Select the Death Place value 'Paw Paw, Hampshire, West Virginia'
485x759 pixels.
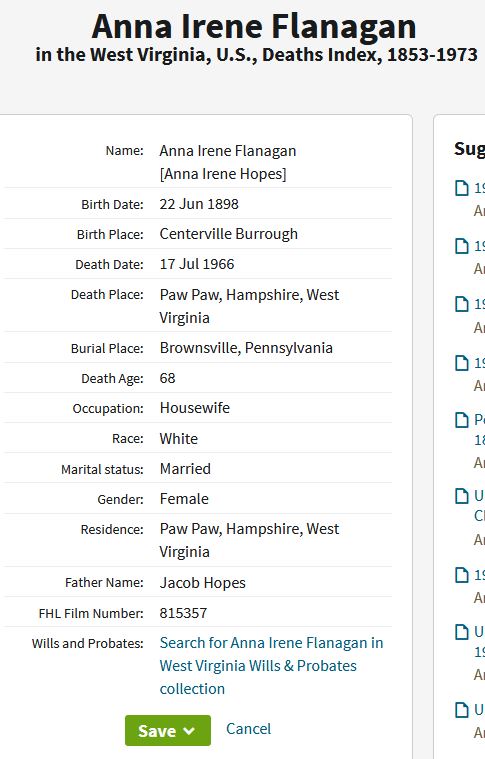click(249, 306)
